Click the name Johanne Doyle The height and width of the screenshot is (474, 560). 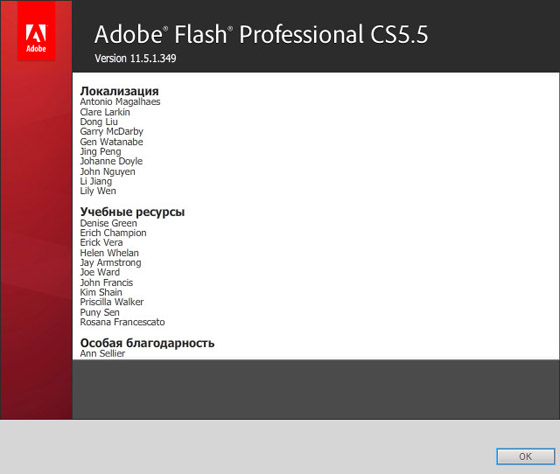(x=111, y=161)
